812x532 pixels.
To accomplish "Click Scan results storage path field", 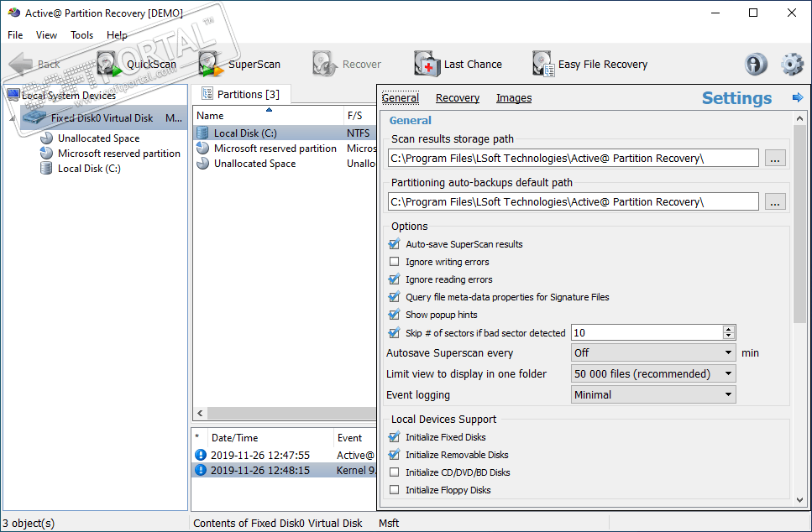I will click(574, 159).
